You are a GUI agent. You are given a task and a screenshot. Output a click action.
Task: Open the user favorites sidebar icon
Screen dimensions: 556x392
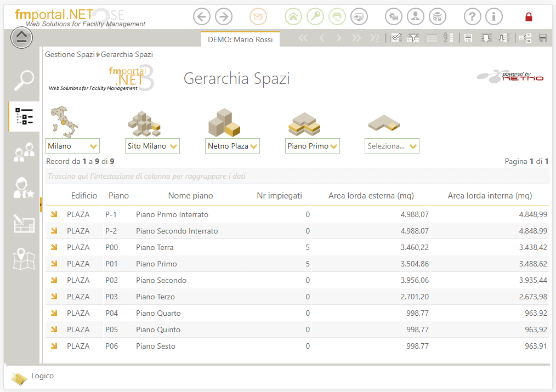[24, 188]
